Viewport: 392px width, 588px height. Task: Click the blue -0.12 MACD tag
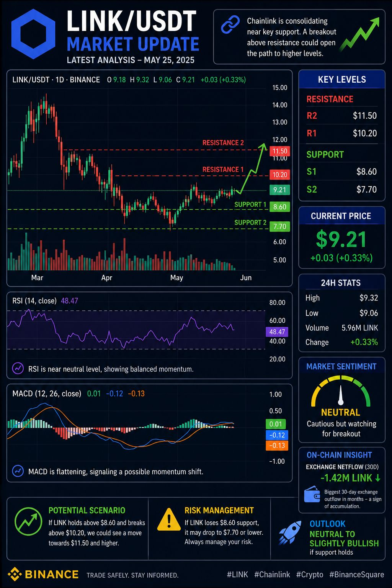(x=276, y=435)
